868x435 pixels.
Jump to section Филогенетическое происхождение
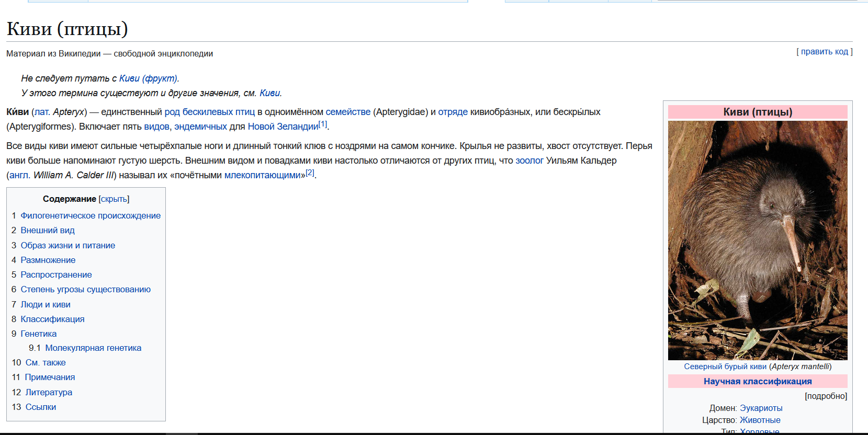(91, 215)
